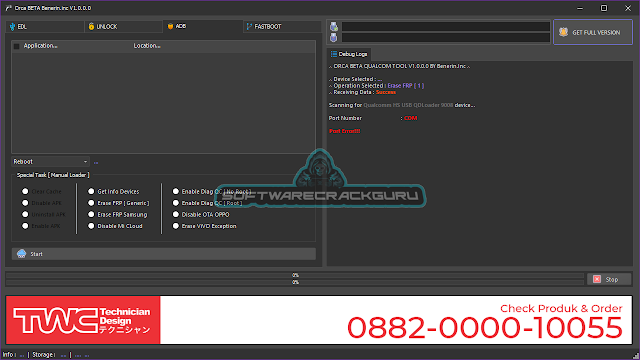
Task: Click the upper device port icon
Action: point(334,27)
